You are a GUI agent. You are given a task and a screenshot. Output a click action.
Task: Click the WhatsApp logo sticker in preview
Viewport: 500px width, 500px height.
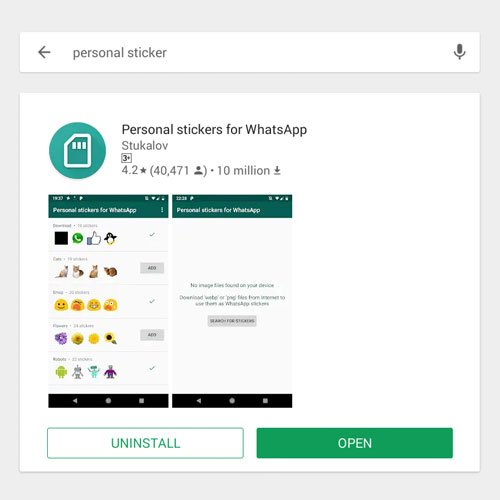click(x=78, y=238)
